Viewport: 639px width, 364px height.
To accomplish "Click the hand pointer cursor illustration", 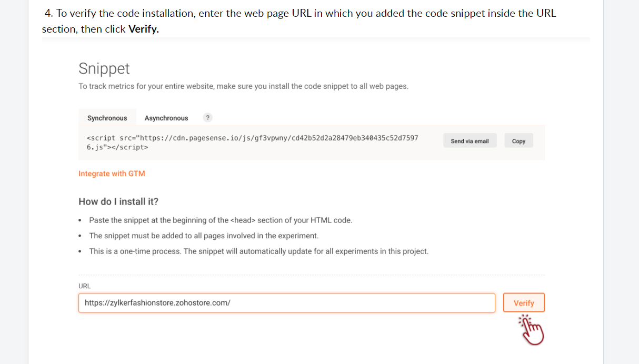I will [x=532, y=330].
